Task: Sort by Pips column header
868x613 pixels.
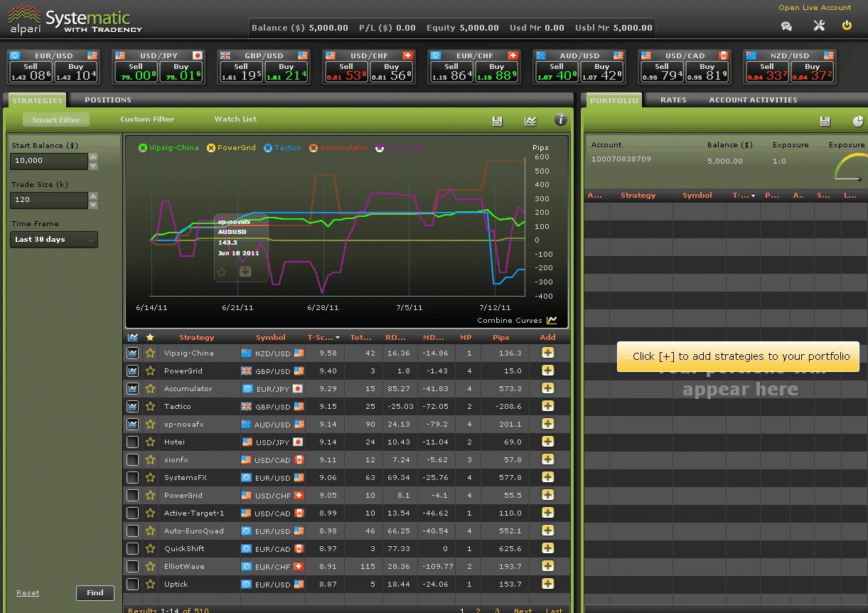Action: coord(500,338)
